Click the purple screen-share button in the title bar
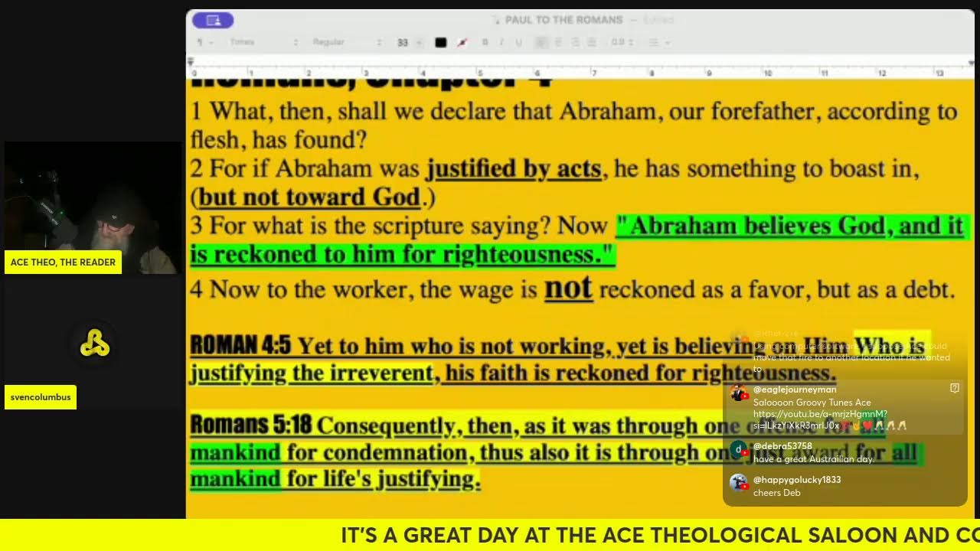Image resolution: width=980 pixels, height=551 pixels. pos(213,21)
